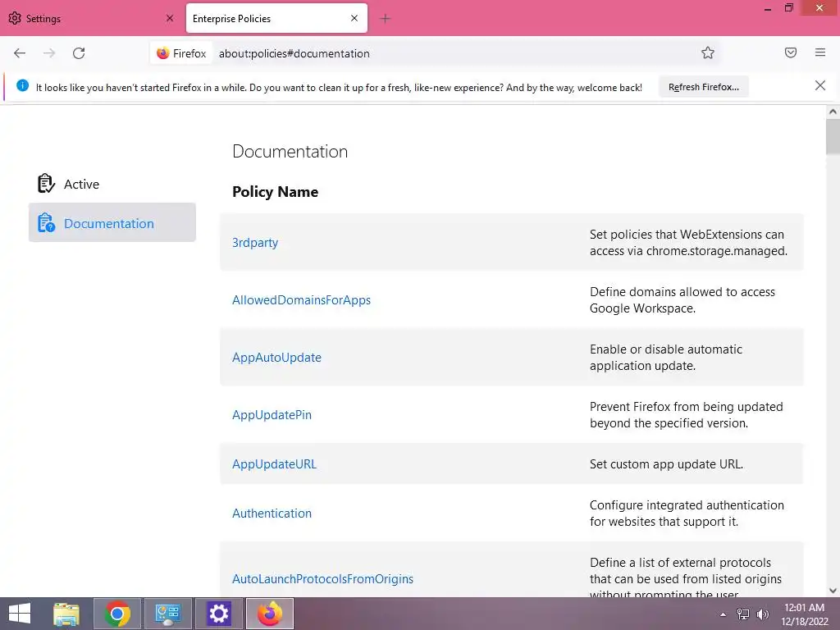Image resolution: width=840 pixels, height=630 pixels.
Task: Reload the current page
Action: (x=79, y=53)
